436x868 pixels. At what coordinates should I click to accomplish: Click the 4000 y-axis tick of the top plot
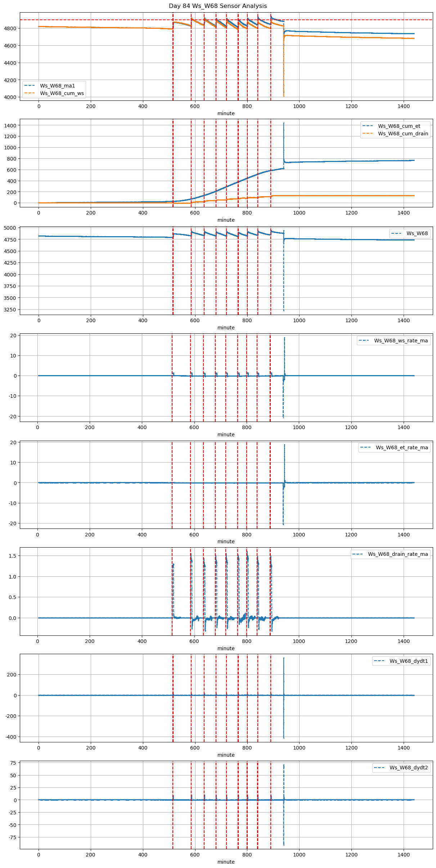(11, 97)
